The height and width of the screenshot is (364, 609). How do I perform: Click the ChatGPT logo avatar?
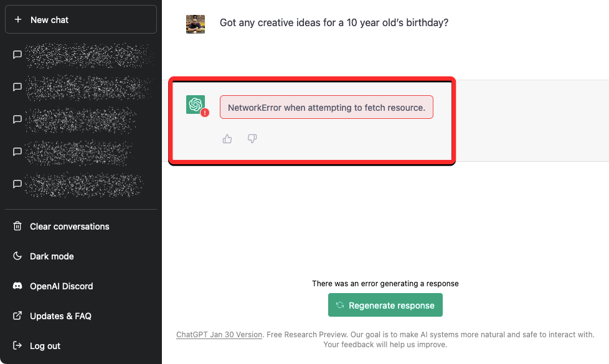195,104
